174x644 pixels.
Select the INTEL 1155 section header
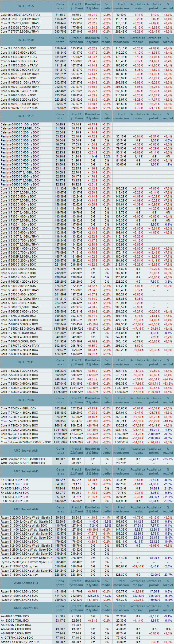coord(26,6)
